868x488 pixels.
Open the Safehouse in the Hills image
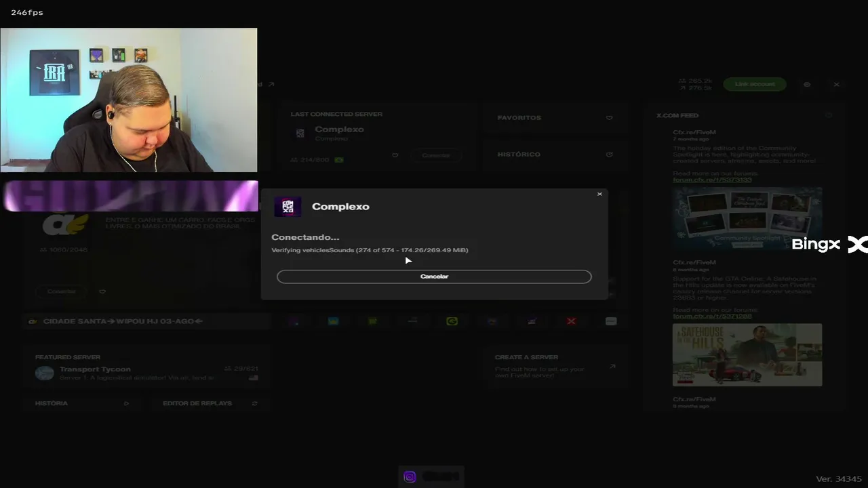click(747, 354)
